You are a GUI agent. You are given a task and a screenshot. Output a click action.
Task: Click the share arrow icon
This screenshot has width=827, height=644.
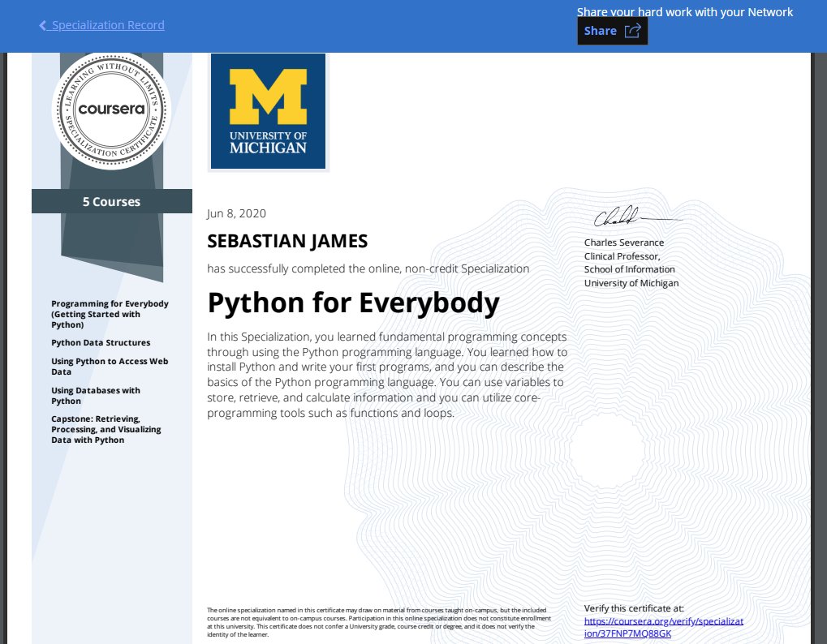point(632,31)
